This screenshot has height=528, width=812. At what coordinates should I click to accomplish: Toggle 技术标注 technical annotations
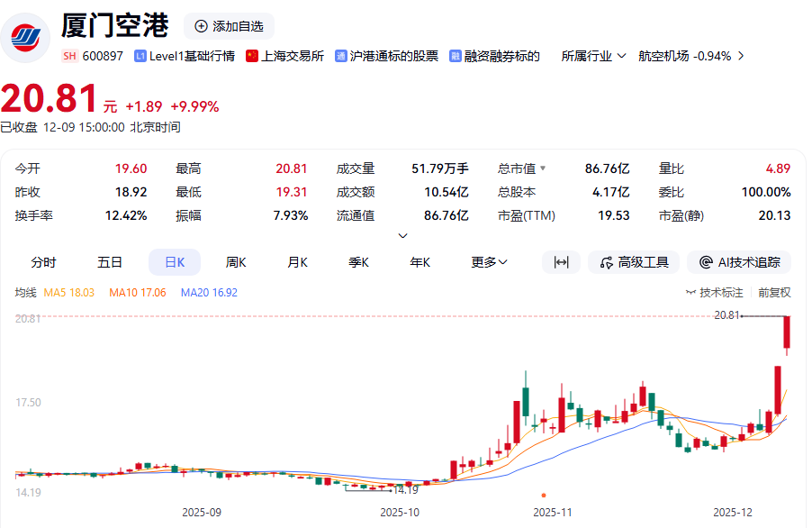coord(715,293)
